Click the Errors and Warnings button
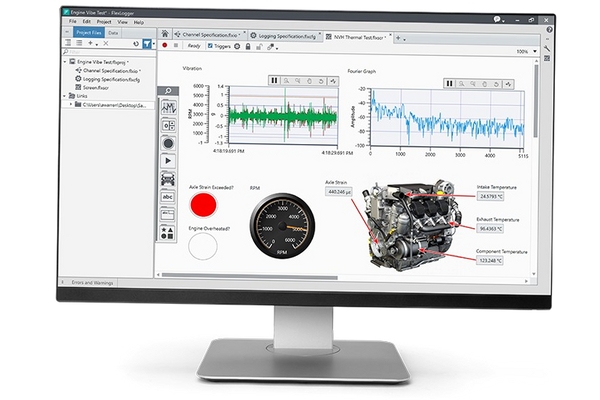Viewport: 600px width, 400px height. pos(92,282)
